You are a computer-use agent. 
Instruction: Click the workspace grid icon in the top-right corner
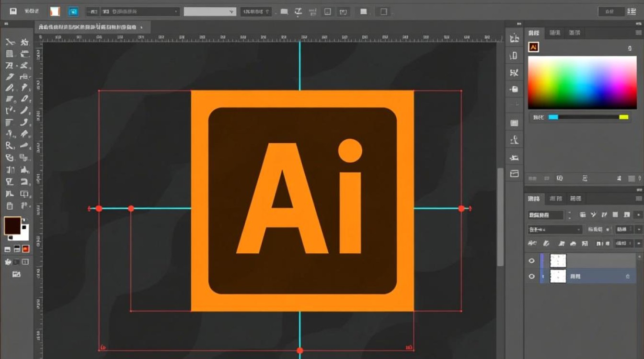click(x=631, y=11)
